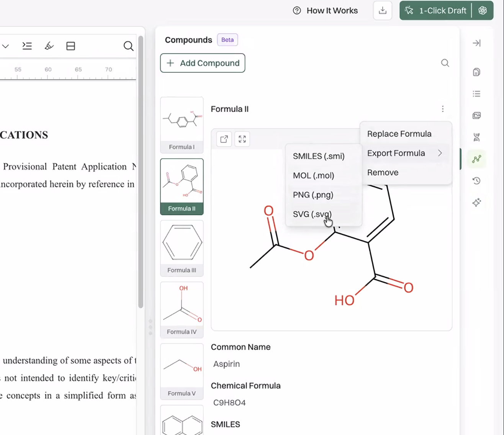The image size is (504, 435).
Task: Select the compounds graph sidebar icon
Action: click(x=476, y=159)
